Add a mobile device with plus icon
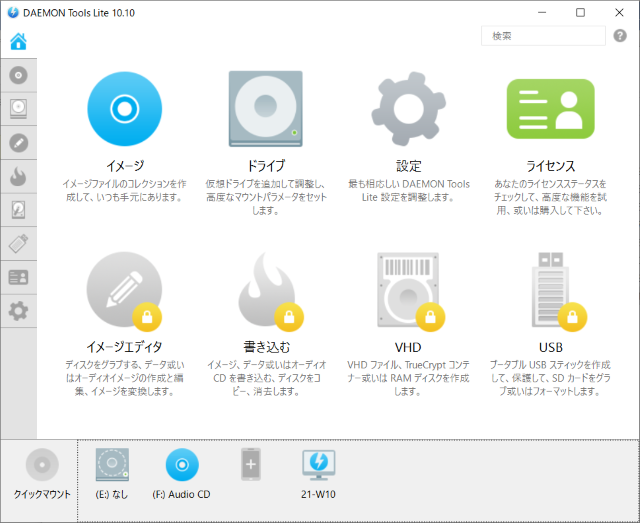 [x=251, y=464]
